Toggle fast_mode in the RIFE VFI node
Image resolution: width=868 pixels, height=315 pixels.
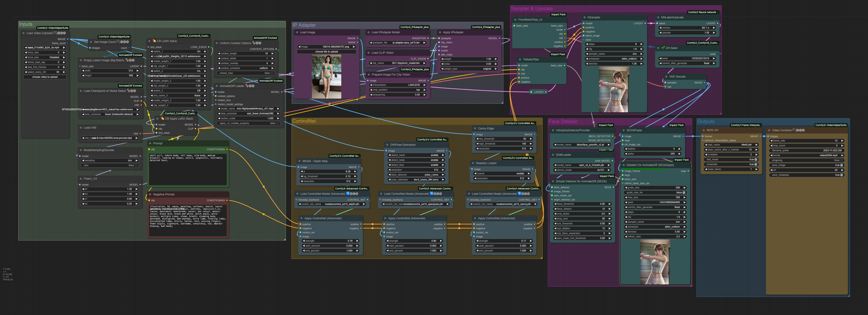click(731, 160)
